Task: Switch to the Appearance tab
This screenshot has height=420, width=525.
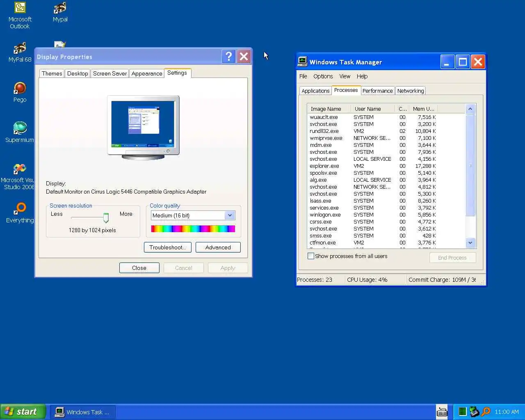Action: pyautogui.click(x=147, y=73)
